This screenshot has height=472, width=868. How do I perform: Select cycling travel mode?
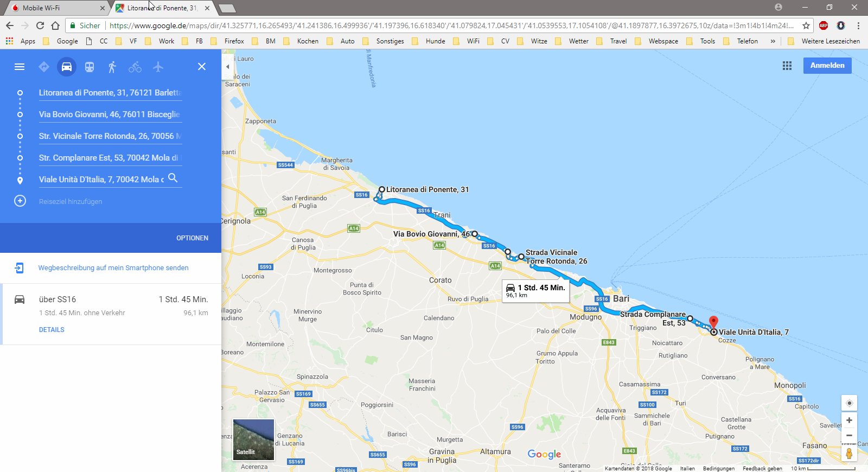pos(135,67)
